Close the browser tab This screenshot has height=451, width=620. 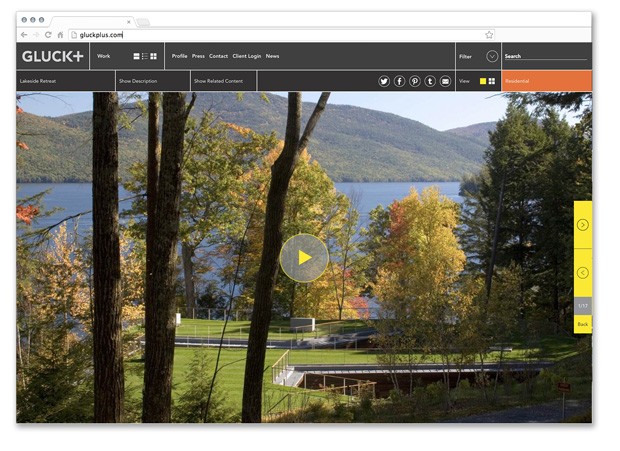[129, 22]
